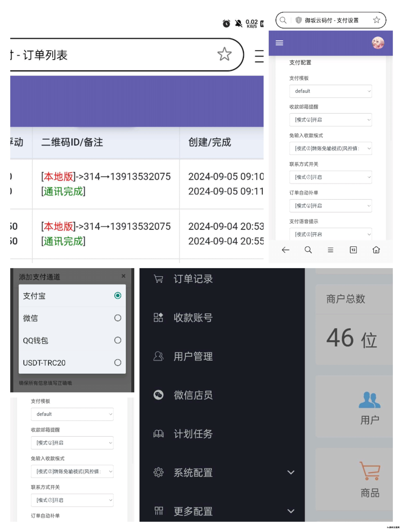Image resolution: width=403 pixels, height=532 pixels.
Task: Click the book icon beside 计划任务
Action: [x=158, y=434]
